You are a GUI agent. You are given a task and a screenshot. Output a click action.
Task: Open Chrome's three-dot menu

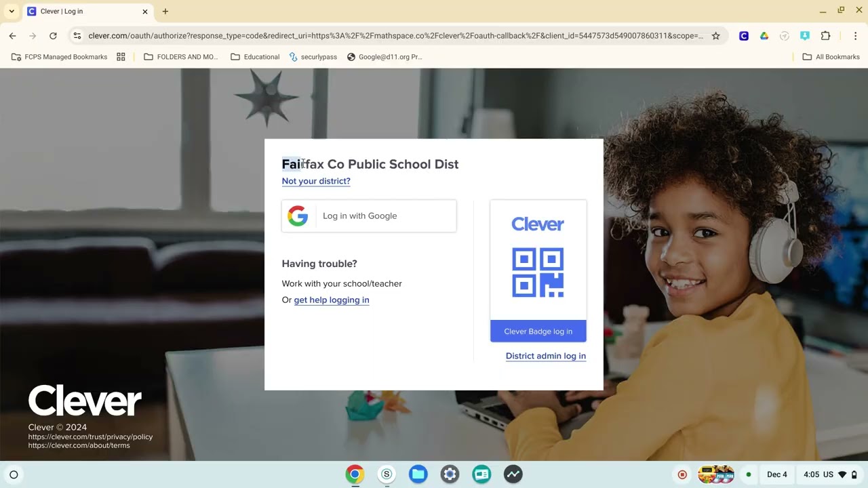[x=855, y=36]
